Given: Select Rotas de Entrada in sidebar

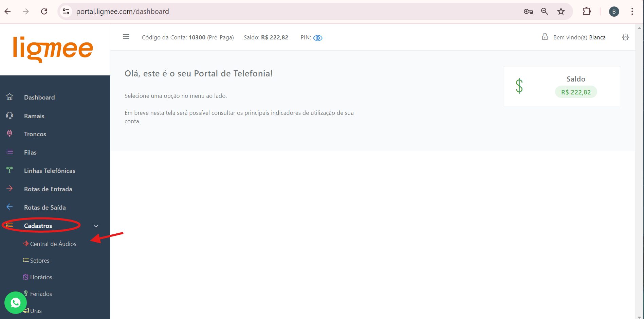Looking at the screenshot, I should click(48, 189).
